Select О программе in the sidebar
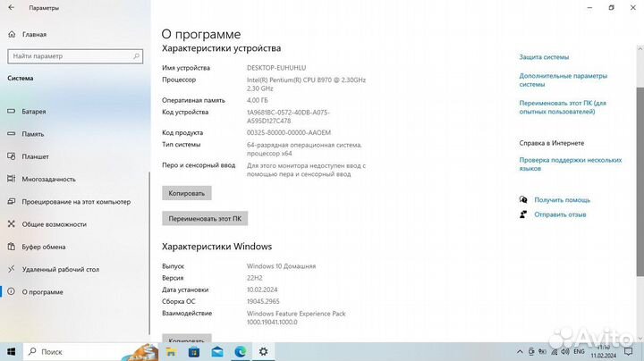644x361 pixels. [x=42, y=291]
